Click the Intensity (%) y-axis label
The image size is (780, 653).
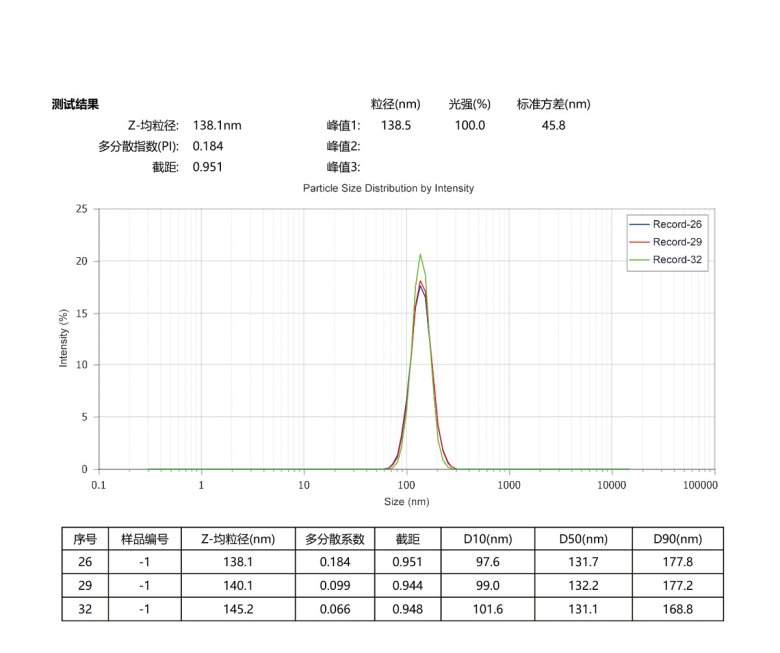point(64,339)
